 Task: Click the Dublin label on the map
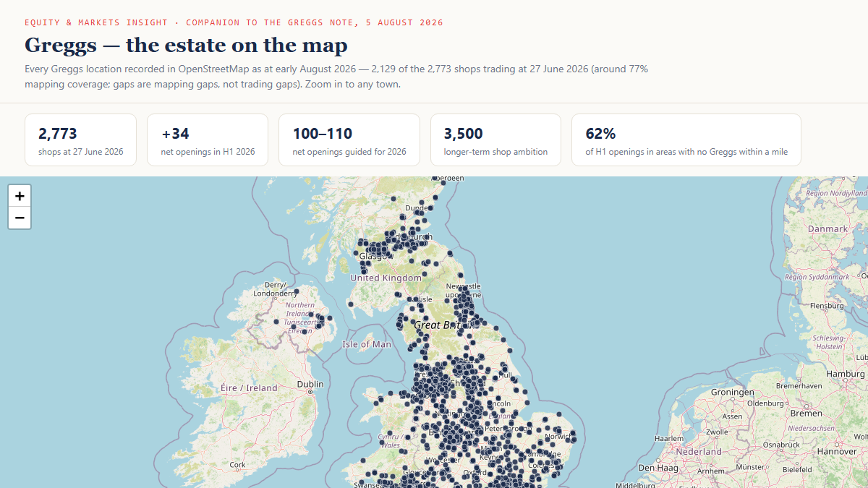tap(310, 384)
